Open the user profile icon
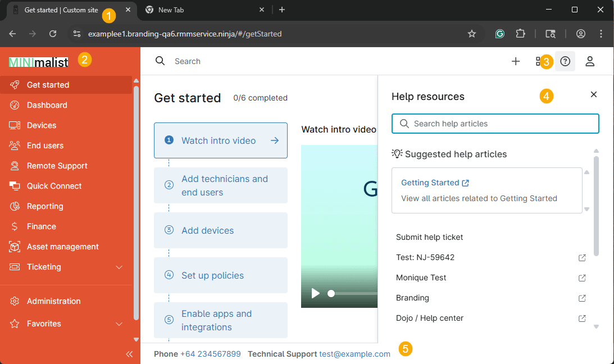The height and width of the screenshot is (364, 614). (590, 61)
